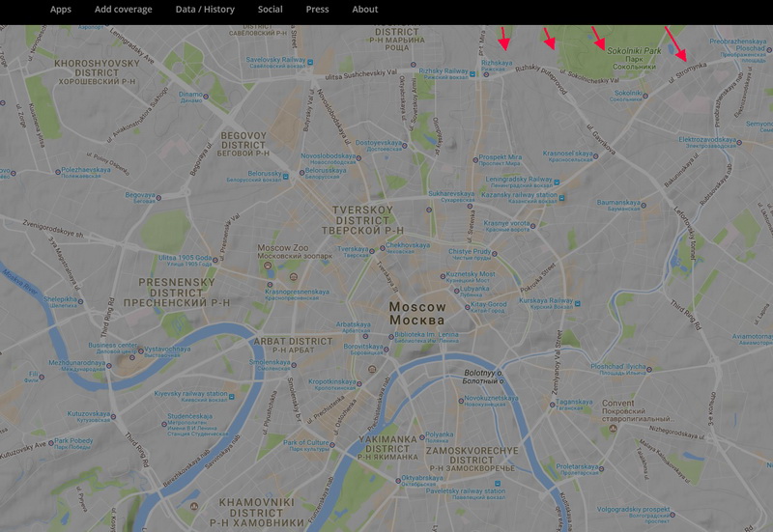Select the Krasnosel'skaya metro station marker
The width and height of the screenshot is (773, 532).
pyautogui.click(x=595, y=156)
